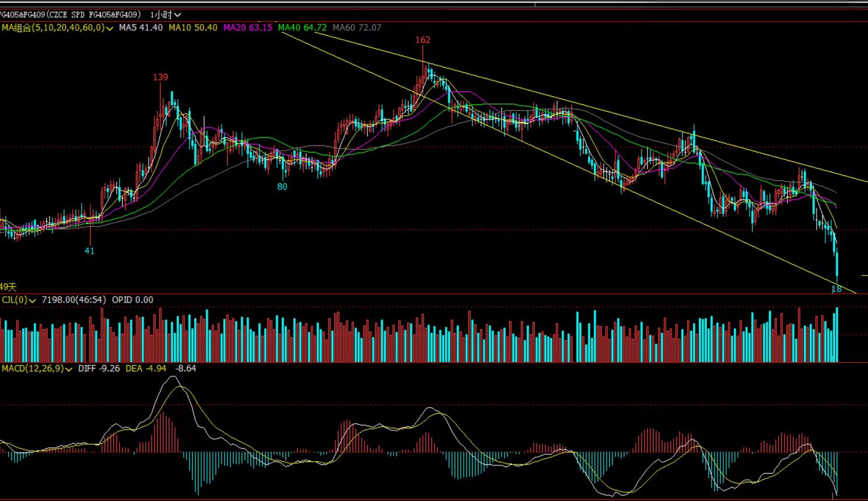This screenshot has height=501, width=868.
Task: Click the OPID 0.00 open interest label
Action: 132,300
